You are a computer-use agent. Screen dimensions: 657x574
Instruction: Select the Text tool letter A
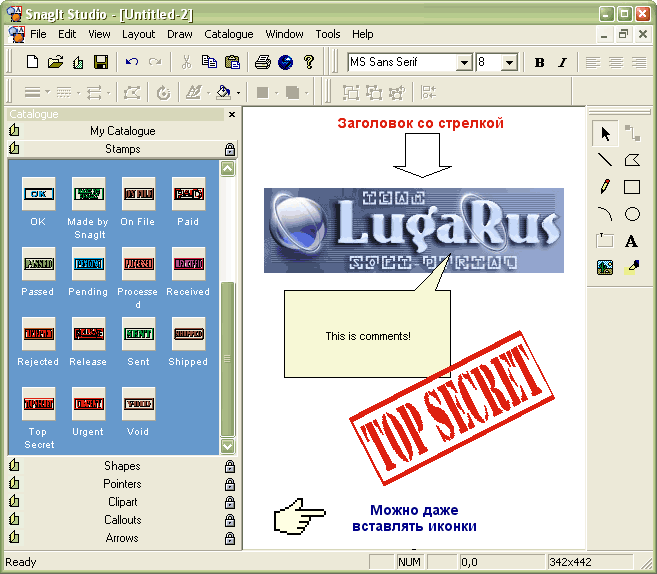tap(631, 241)
